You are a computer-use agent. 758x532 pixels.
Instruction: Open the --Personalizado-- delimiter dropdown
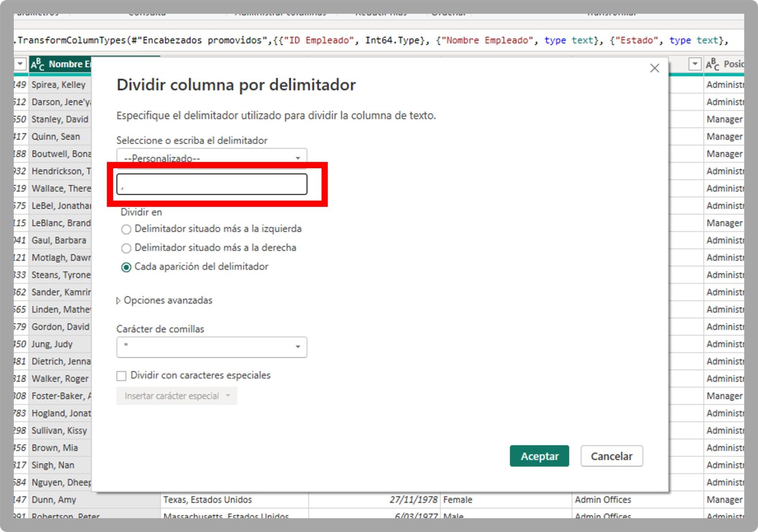212,158
